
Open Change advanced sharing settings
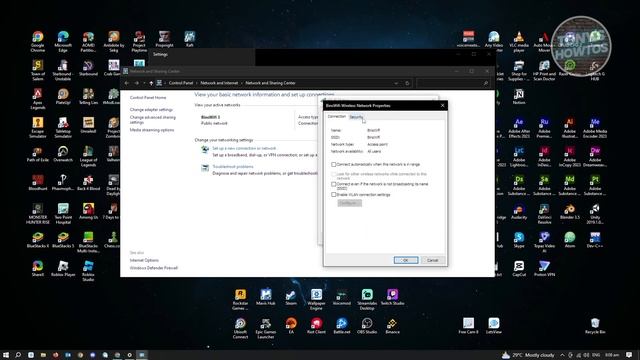pos(153,120)
